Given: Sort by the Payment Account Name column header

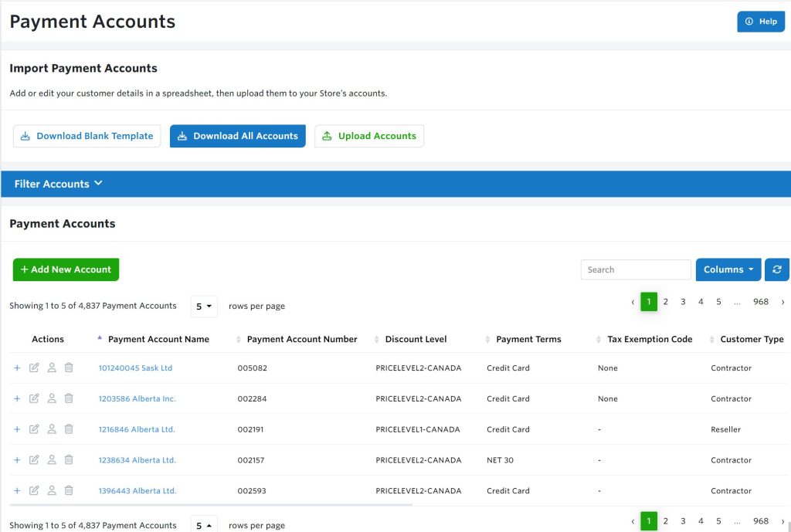Looking at the screenshot, I should 158,339.
